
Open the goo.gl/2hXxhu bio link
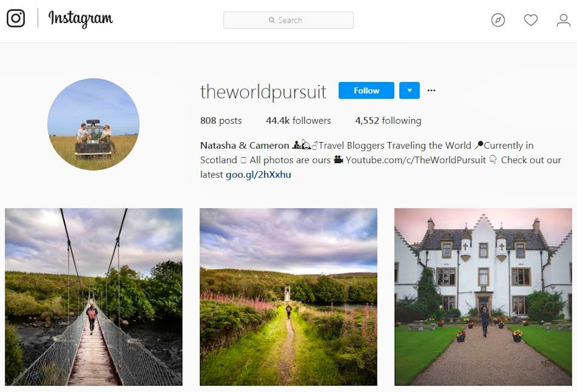pos(258,174)
